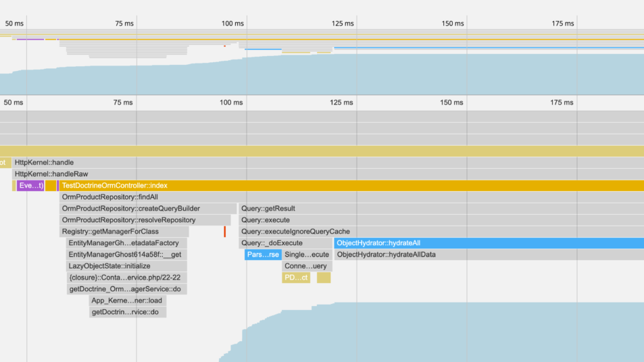This screenshot has height=362, width=644.
Task: Click the 100 ms mark on the lower ruler
Action: tap(232, 103)
